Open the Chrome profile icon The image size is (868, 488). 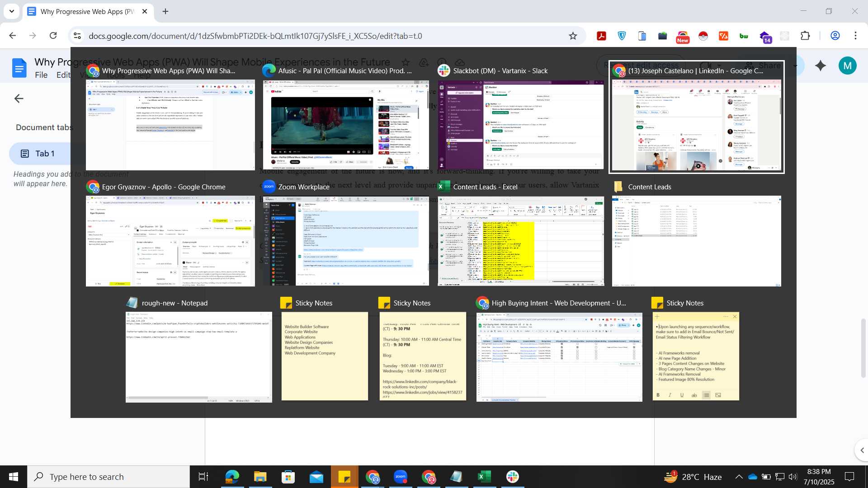835,36
